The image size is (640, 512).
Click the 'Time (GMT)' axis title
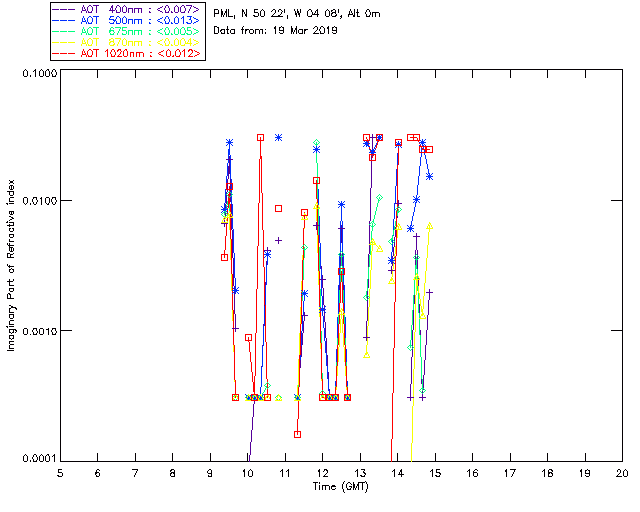pos(341,487)
